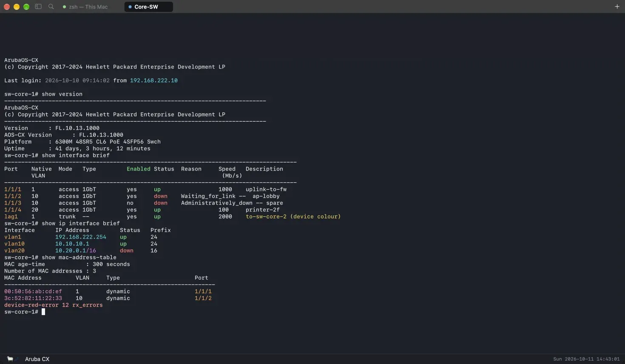Click the sheep icon in status bar
Viewport: 625px width, 364px height.
click(x=10, y=359)
